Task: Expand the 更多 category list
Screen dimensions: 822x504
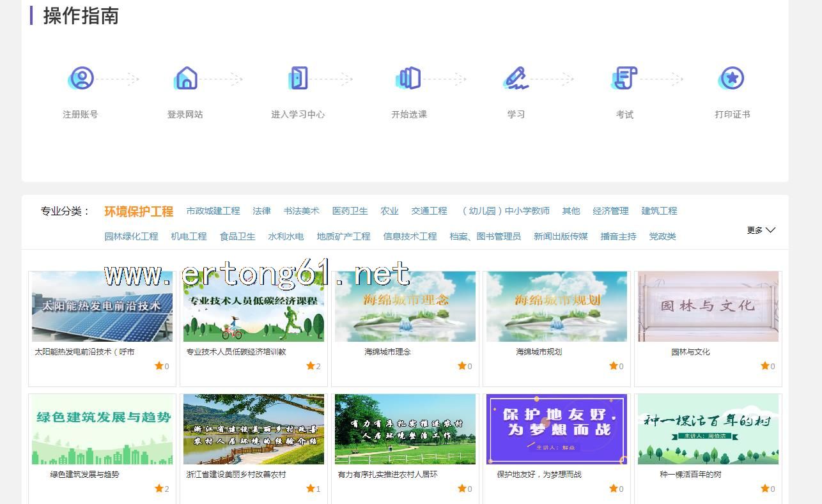Action: pyautogui.click(x=761, y=230)
